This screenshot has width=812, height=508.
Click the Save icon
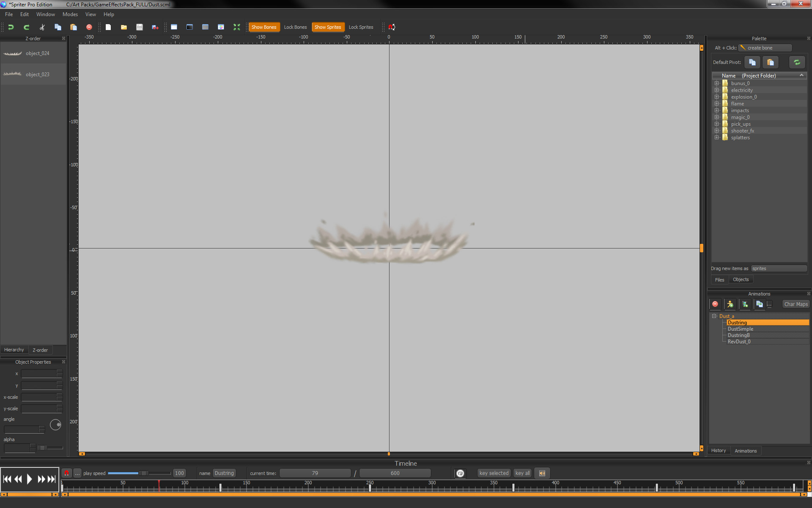click(140, 27)
